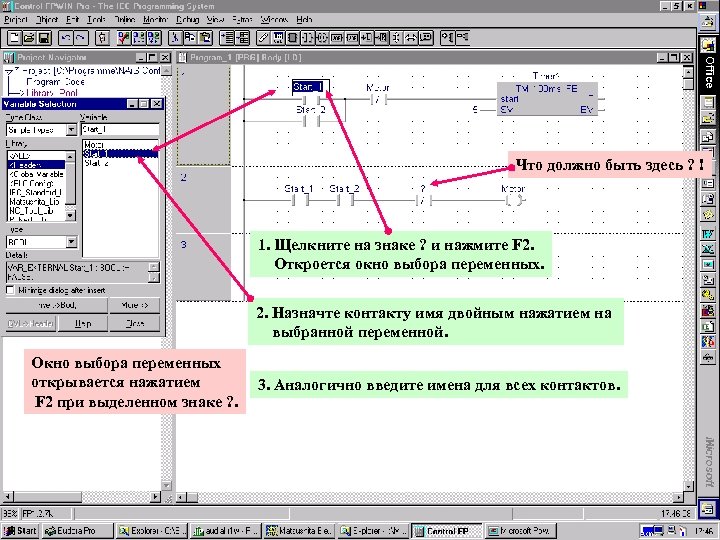The height and width of the screenshot is (540, 720).
Task: Open the Windows Start button
Action: (x=20, y=531)
